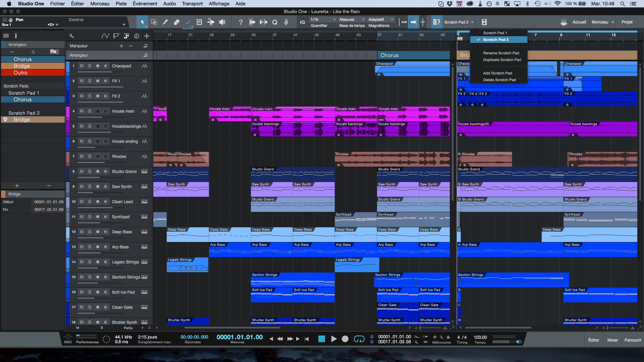The height and width of the screenshot is (362, 644).
Task: Open the wrench track list settings
Action: tap(71, 36)
